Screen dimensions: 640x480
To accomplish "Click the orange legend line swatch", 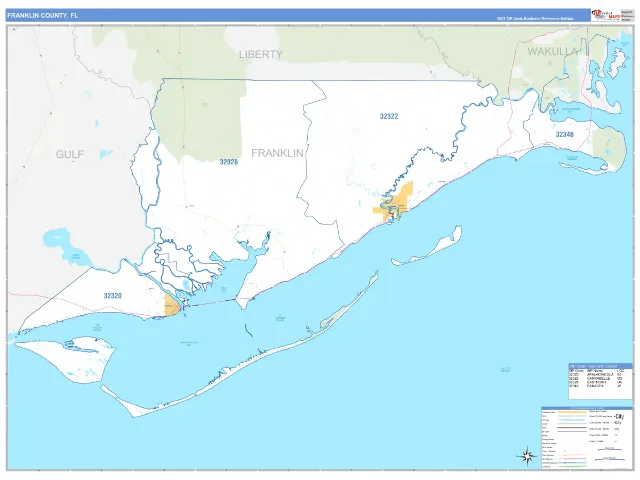I will tap(572, 412).
